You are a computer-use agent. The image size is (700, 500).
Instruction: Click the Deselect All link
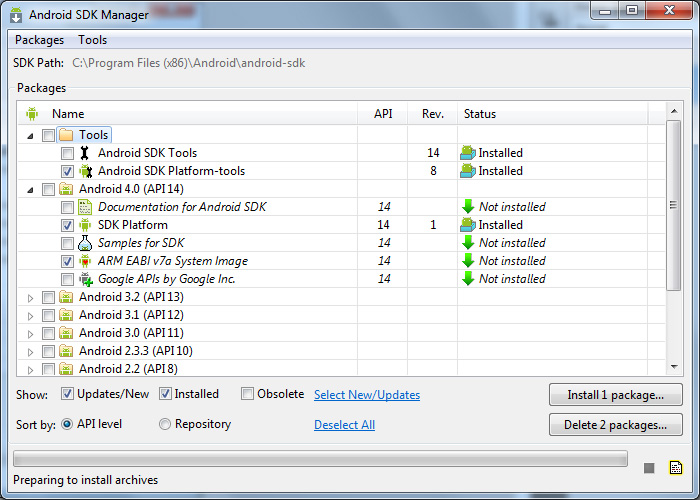(344, 425)
